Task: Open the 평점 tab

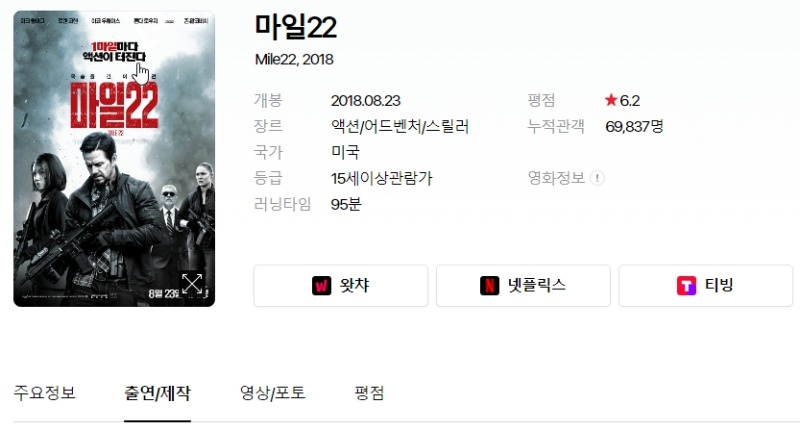Action: click(369, 393)
